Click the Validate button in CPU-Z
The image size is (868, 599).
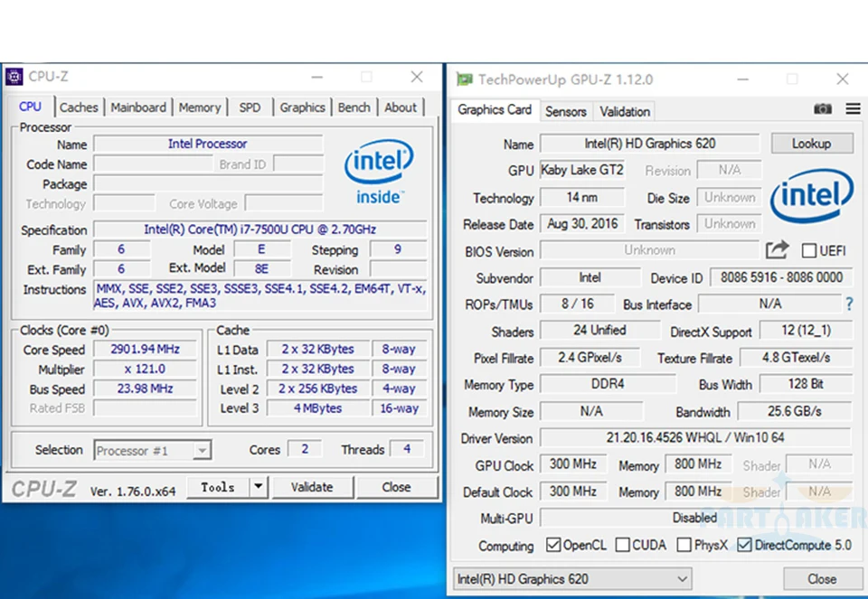(312, 487)
